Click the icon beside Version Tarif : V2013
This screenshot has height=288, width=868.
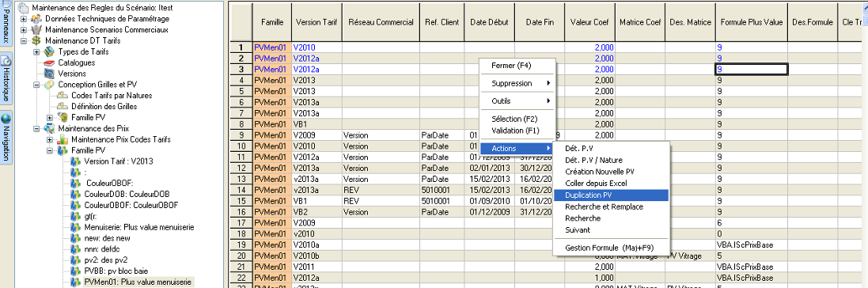click(76, 161)
